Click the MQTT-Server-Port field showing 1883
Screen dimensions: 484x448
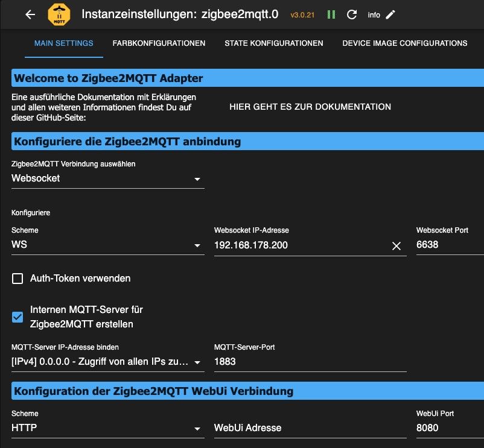click(310, 362)
